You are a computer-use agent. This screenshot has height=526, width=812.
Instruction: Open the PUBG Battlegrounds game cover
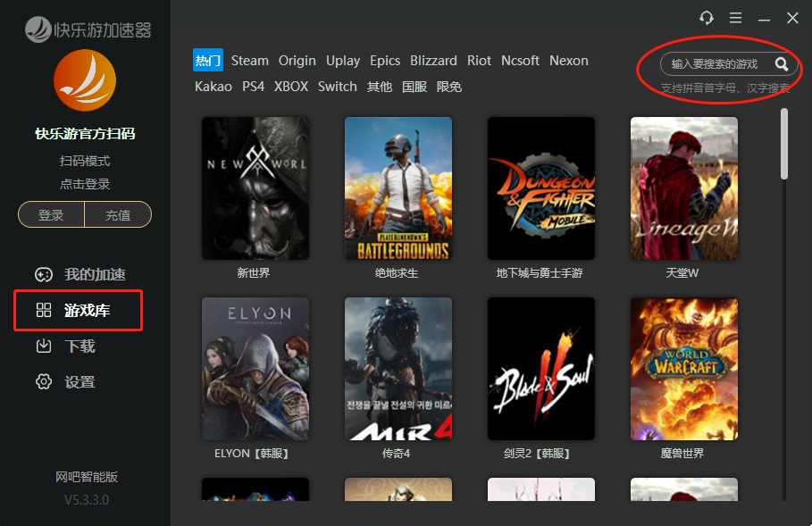coord(398,188)
